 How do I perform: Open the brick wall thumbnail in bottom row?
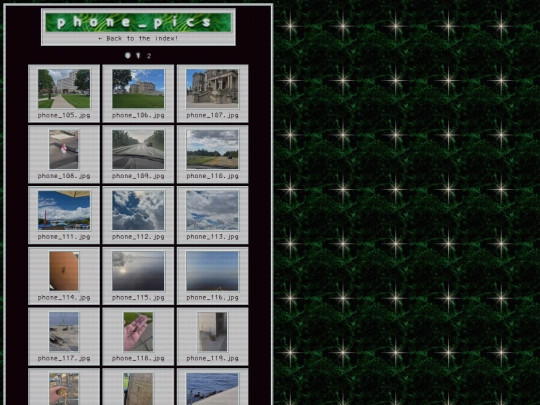coord(138,389)
